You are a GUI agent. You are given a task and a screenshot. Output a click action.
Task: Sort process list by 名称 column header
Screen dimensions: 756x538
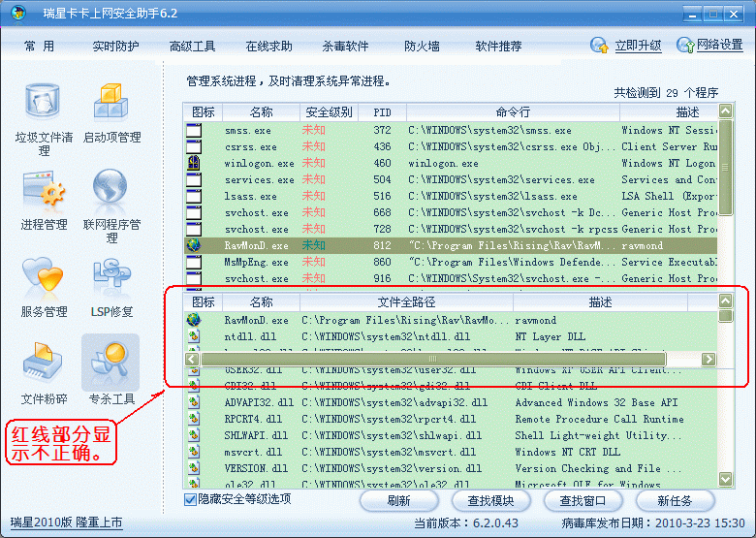coord(262,112)
